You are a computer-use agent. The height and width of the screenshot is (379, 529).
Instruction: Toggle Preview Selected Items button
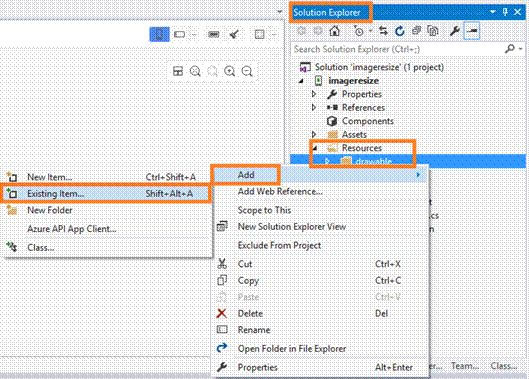click(x=472, y=31)
